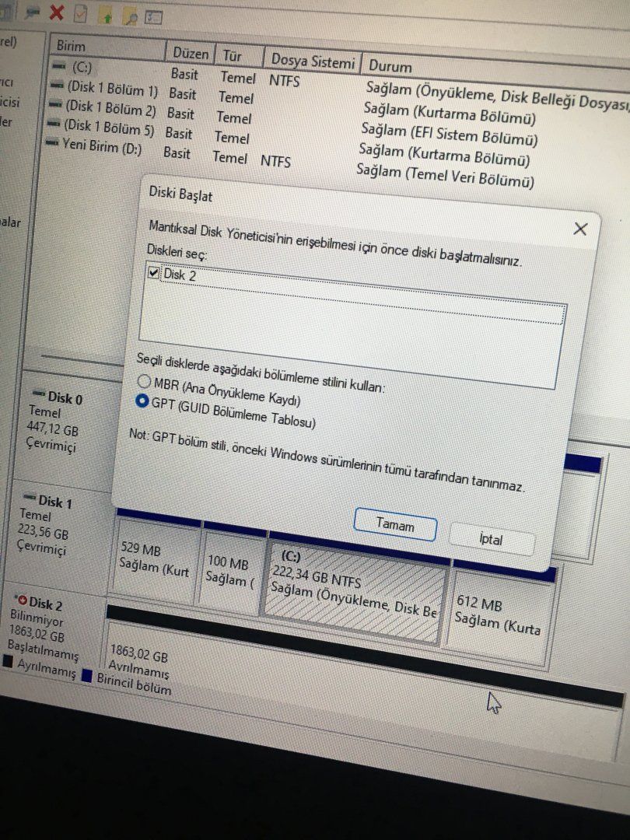Viewport: 630px width, 840px height.
Task: Click the drive icon beside Yeni Birim (D:)
Action: 51,142
